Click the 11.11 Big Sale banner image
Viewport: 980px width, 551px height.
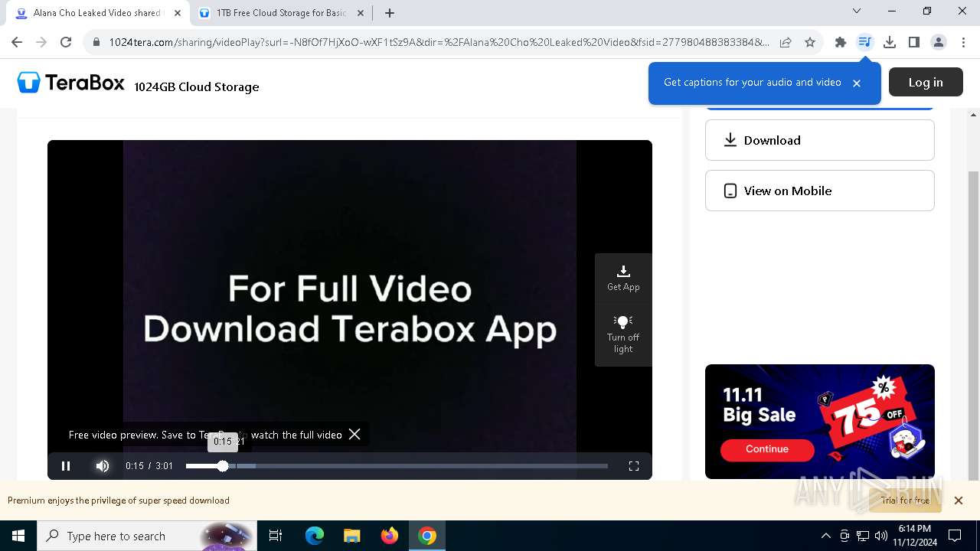tap(819, 422)
